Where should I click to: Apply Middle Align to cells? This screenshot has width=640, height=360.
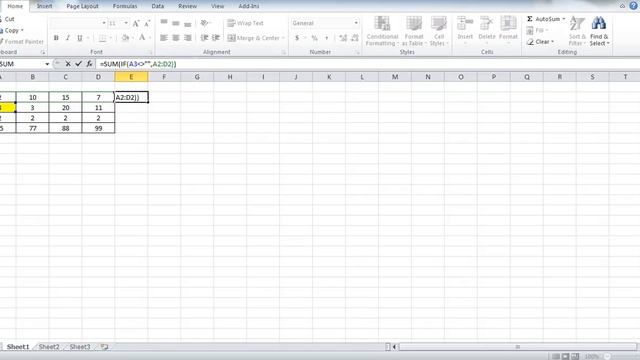176,23
